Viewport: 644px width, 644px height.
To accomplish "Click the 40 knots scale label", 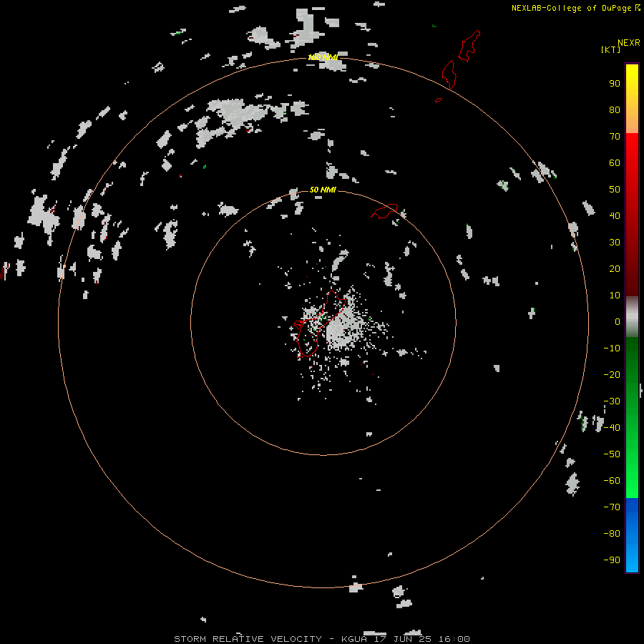I will [615, 215].
